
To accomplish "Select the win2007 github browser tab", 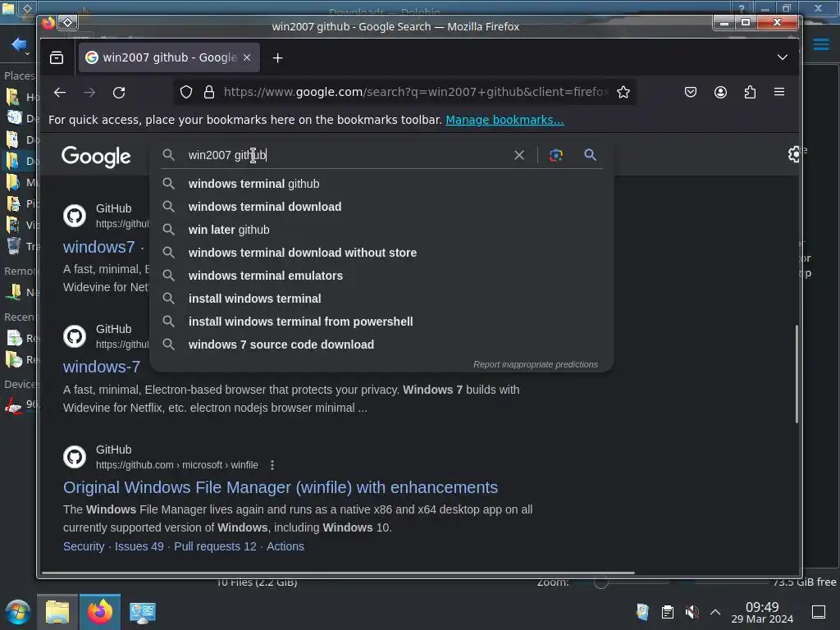I will (x=169, y=57).
